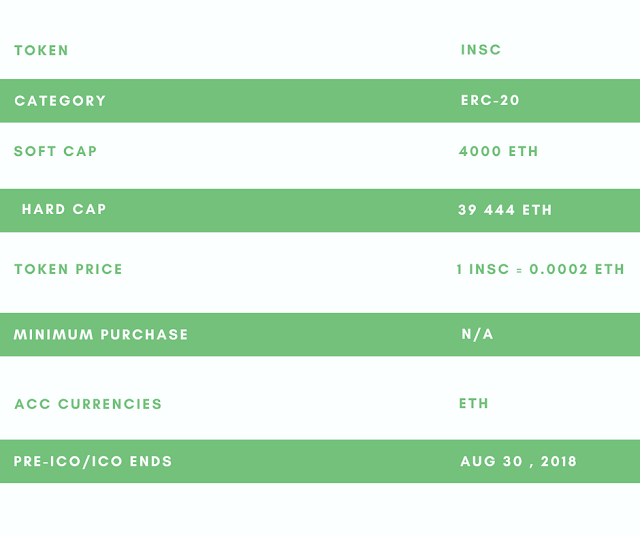The height and width of the screenshot is (537, 640).
Task: Click the TOKEN label
Action: [41, 51]
